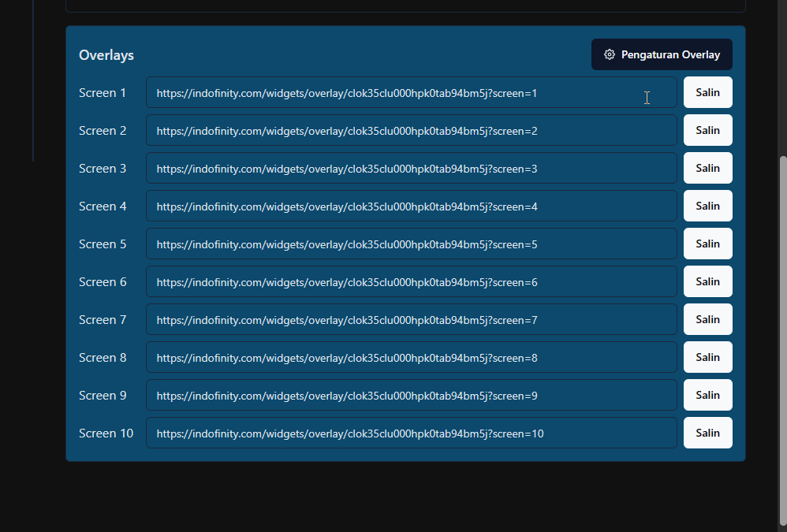Click the Screen 6 URL text box
The width and height of the screenshot is (787, 532).
pos(411,282)
